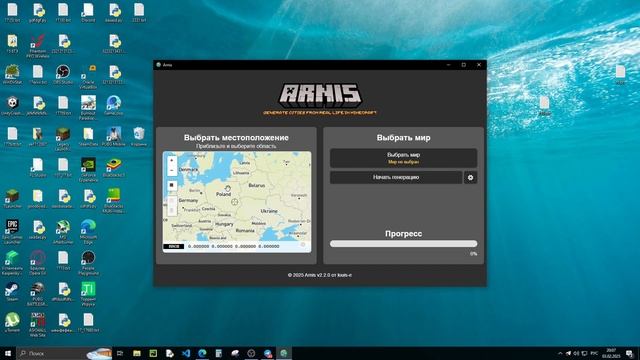Viewport: 640px width, 360px height.
Task: Open Visual Studio Code from the taskbar
Action: coord(186,353)
